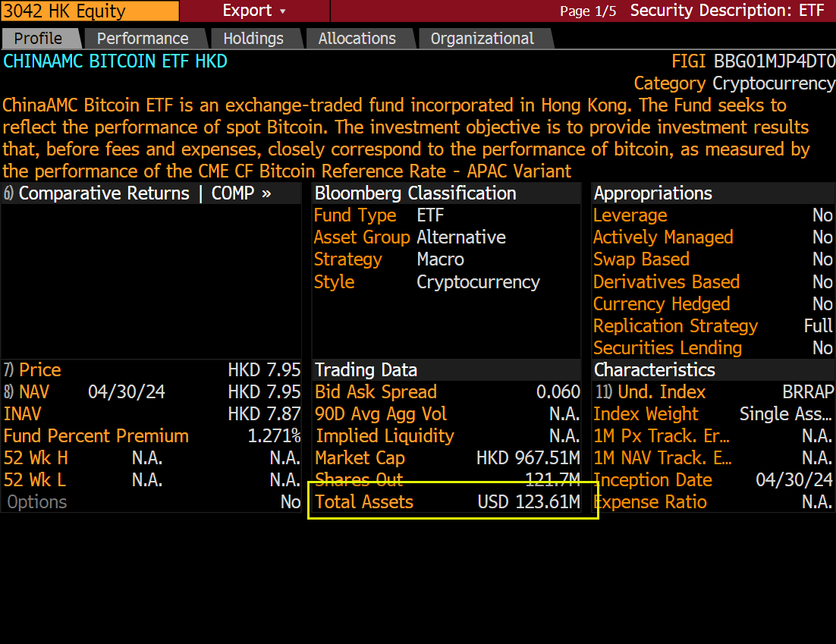
Task: Click the Und. Index link
Action: click(661, 392)
